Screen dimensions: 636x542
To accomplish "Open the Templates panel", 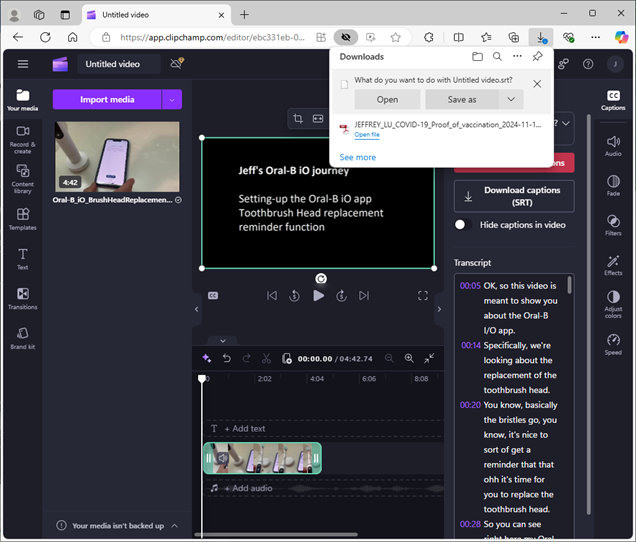I will [23, 219].
